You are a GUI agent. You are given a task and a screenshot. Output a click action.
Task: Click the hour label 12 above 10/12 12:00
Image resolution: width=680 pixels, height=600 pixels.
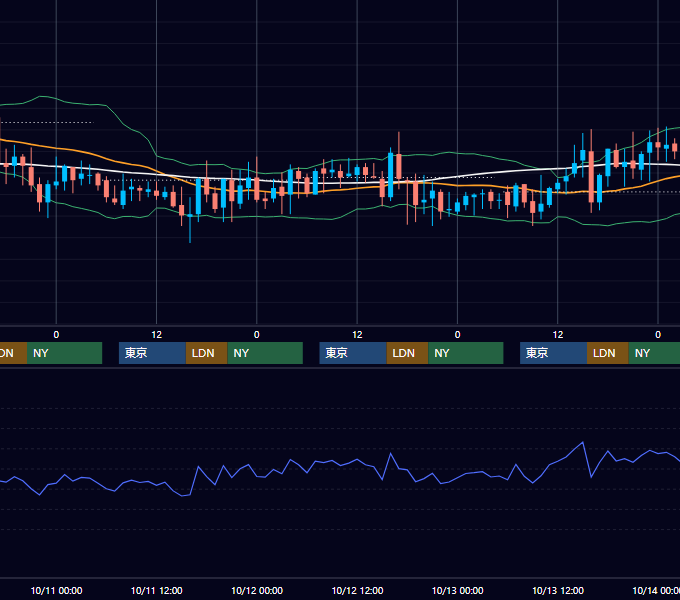point(357,335)
